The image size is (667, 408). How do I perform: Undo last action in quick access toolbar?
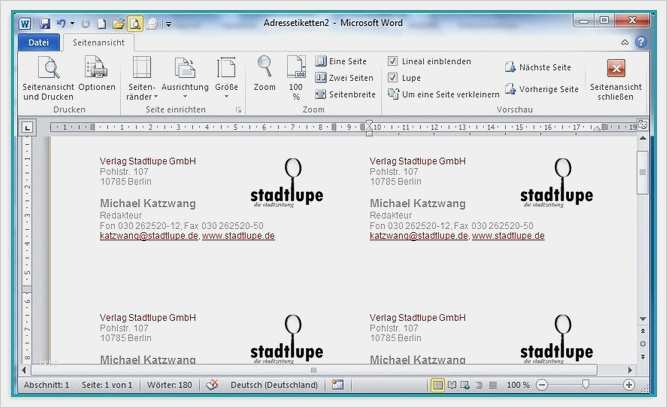61,23
